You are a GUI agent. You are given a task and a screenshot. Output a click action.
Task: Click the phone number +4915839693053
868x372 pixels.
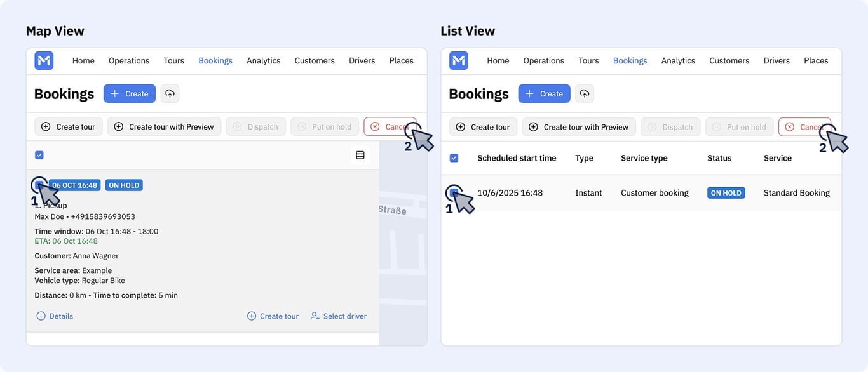point(103,217)
